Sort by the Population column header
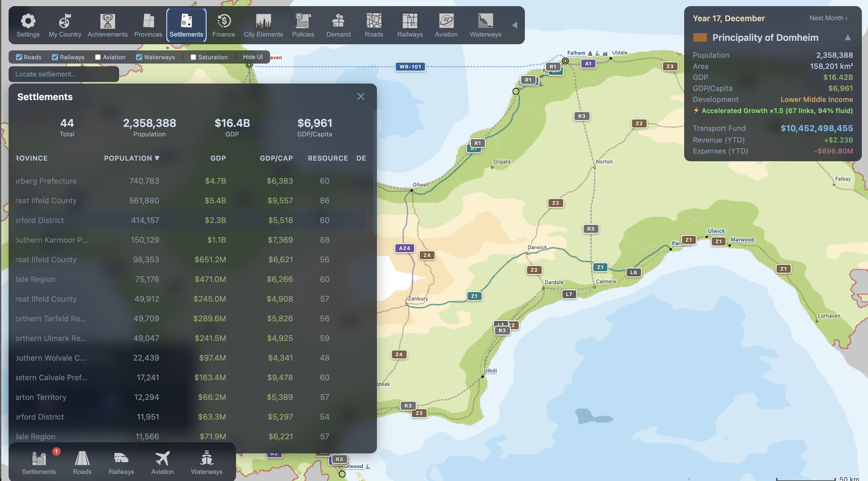This screenshot has height=481, width=868. coord(131,158)
